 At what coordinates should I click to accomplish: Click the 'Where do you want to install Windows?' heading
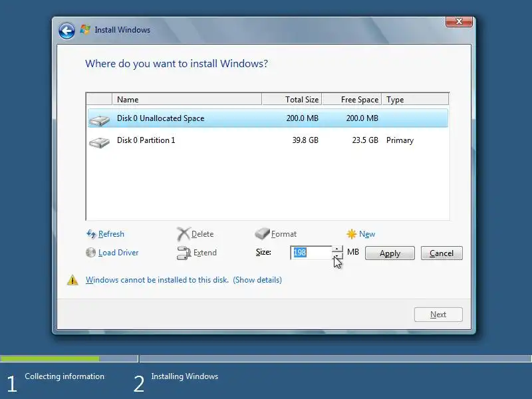pos(176,63)
